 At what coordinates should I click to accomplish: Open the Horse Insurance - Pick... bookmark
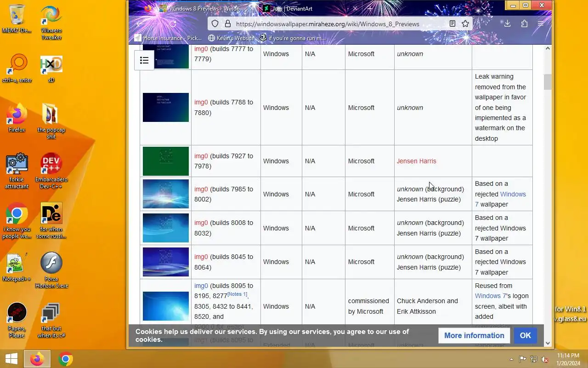168,38
